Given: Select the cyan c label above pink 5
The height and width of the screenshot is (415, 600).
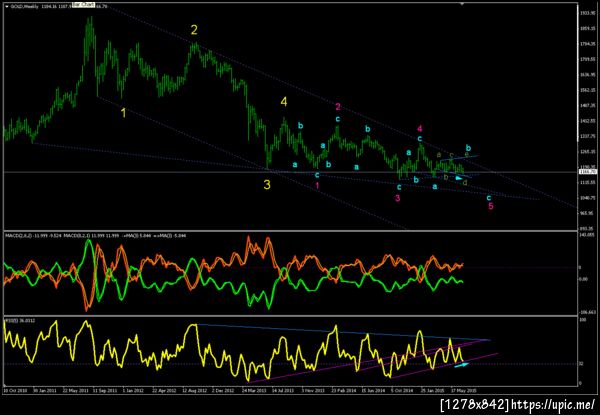Looking at the screenshot, I should pyautogui.click(x=489, y=198).
